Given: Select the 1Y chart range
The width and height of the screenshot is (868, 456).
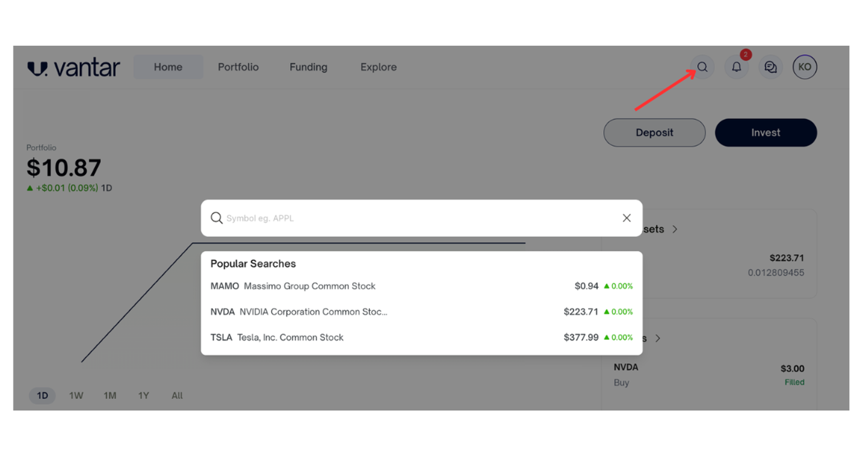Looking at the screenshot, I should [x=144, y=396].
